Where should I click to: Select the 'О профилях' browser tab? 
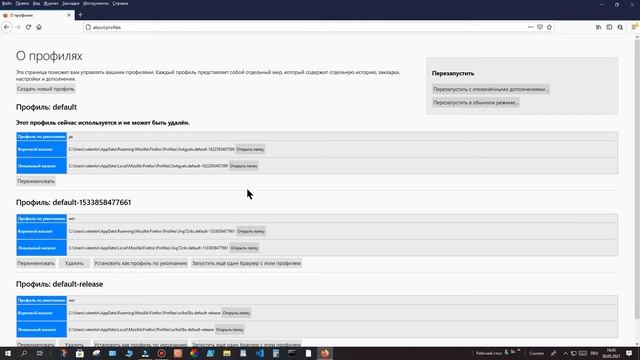click(x=37, y=15)
